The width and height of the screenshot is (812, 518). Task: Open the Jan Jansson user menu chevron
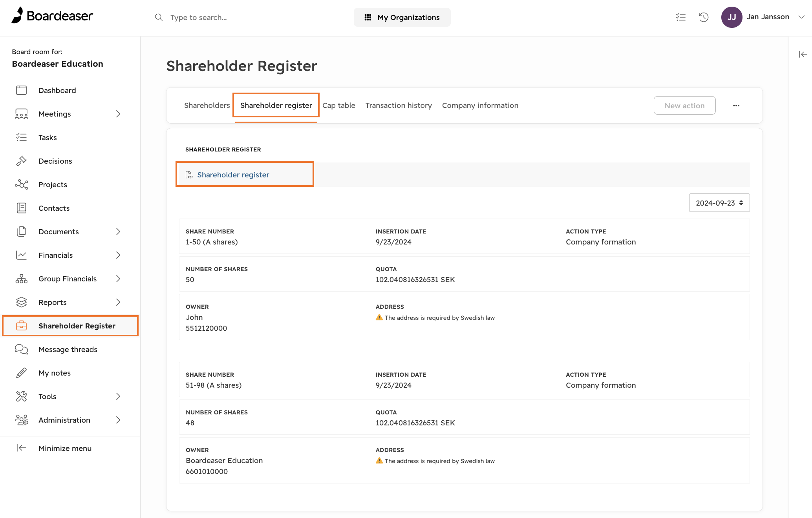[802, 17]
